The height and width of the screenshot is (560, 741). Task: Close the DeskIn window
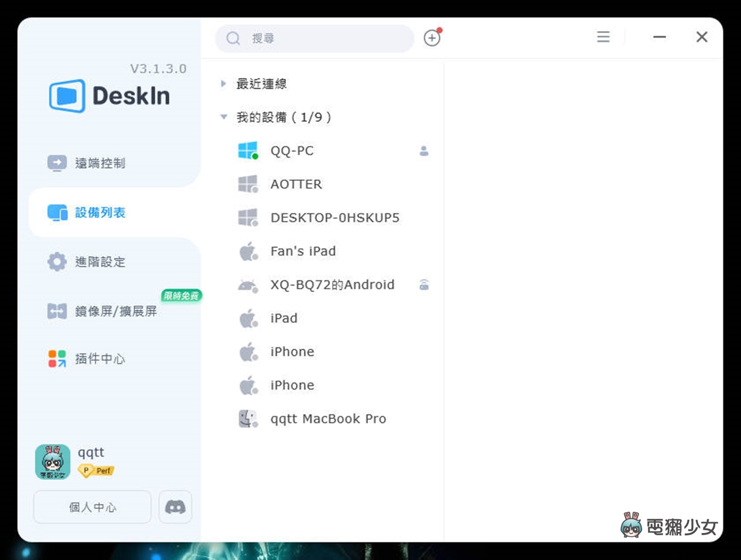pos(702,37)
